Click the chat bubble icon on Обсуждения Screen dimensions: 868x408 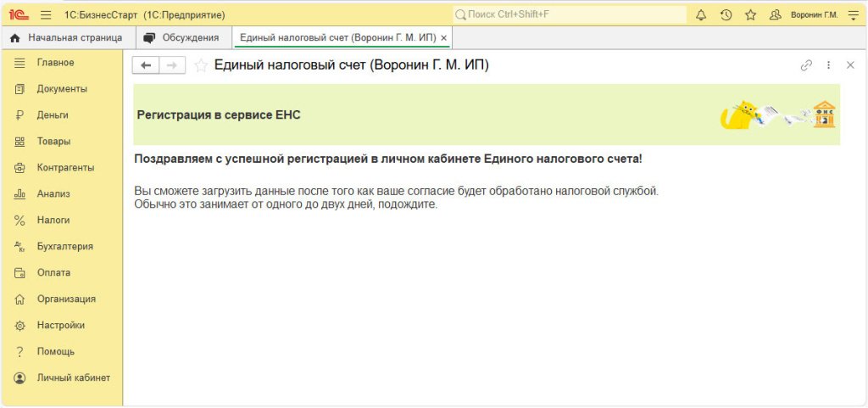[x=149, y=37]
